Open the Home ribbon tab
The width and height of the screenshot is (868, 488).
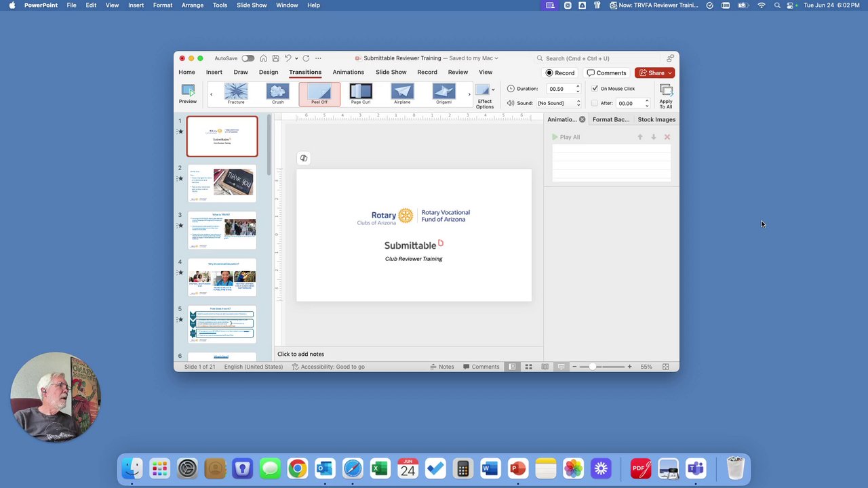pyautogui.click(x=186, y=72)
